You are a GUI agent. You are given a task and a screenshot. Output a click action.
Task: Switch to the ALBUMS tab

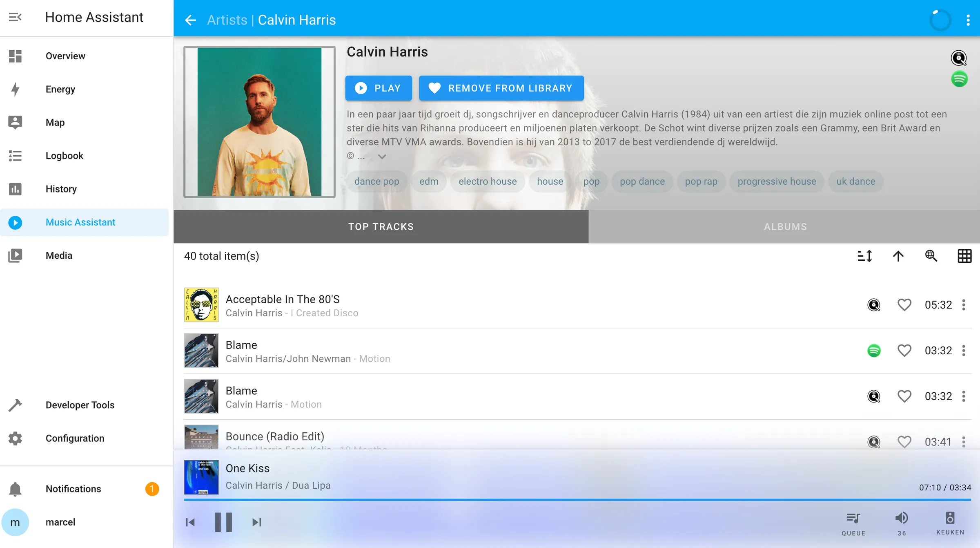pos(784,226)
